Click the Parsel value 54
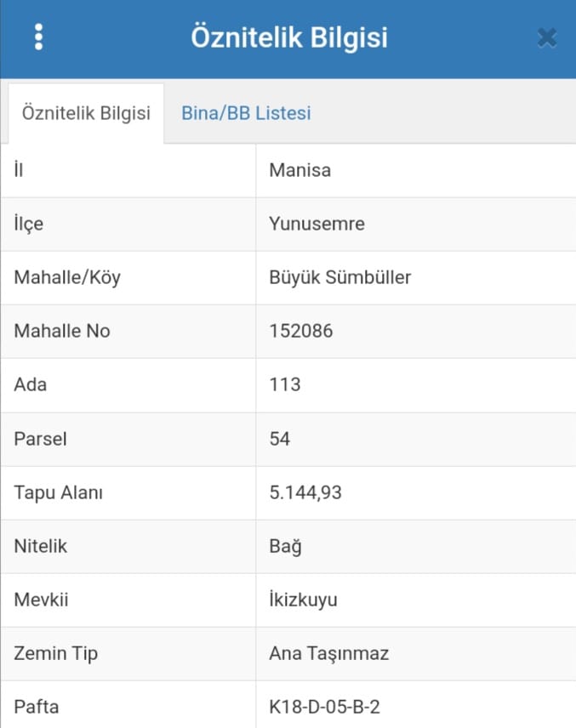The height and width of the screenshot is (728, 576). click(x=280, y=439)
